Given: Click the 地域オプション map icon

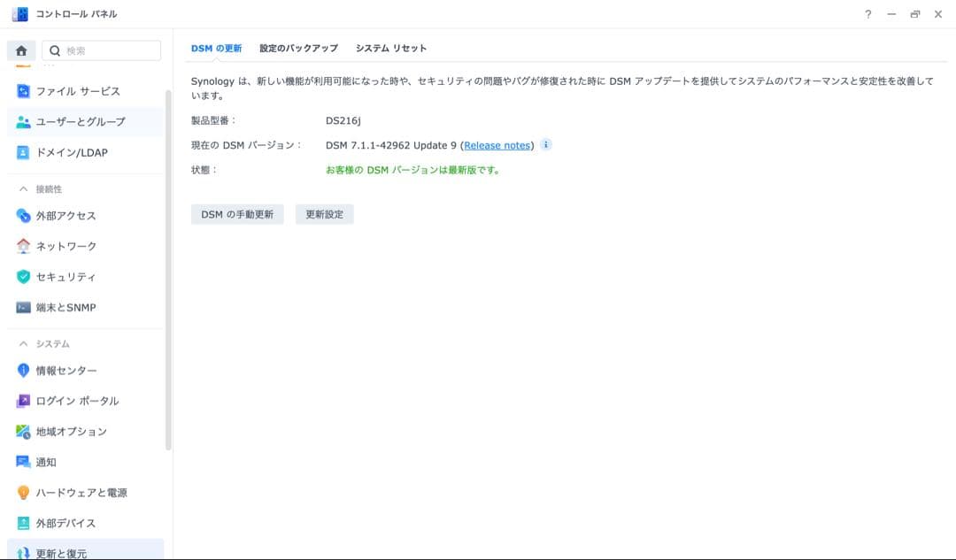Looking at the screenshot, I should pos(23,432).
